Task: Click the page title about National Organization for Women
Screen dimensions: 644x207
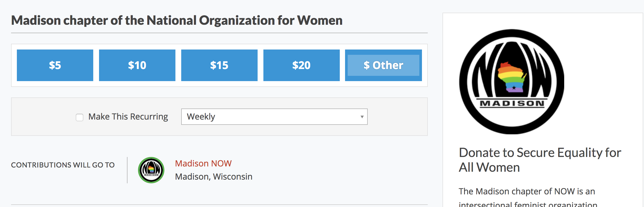Action: (x=177, y=20)
